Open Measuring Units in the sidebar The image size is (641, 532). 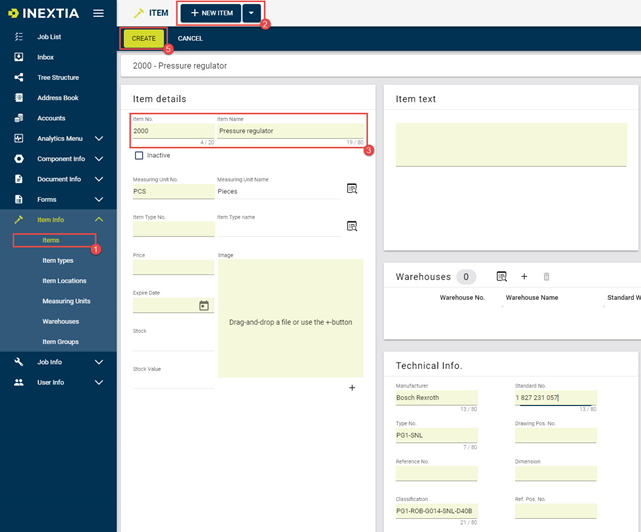tap(66, 301)
